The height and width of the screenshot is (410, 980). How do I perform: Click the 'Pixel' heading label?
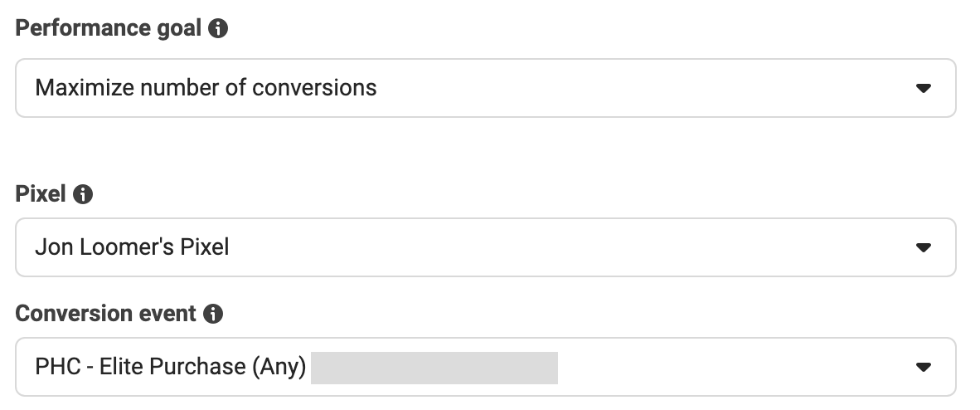click(41, 194)
